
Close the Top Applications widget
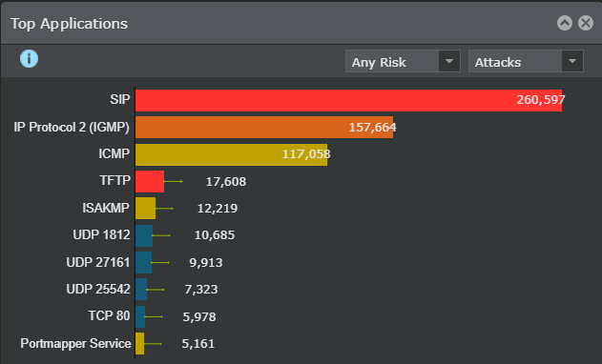586,23
